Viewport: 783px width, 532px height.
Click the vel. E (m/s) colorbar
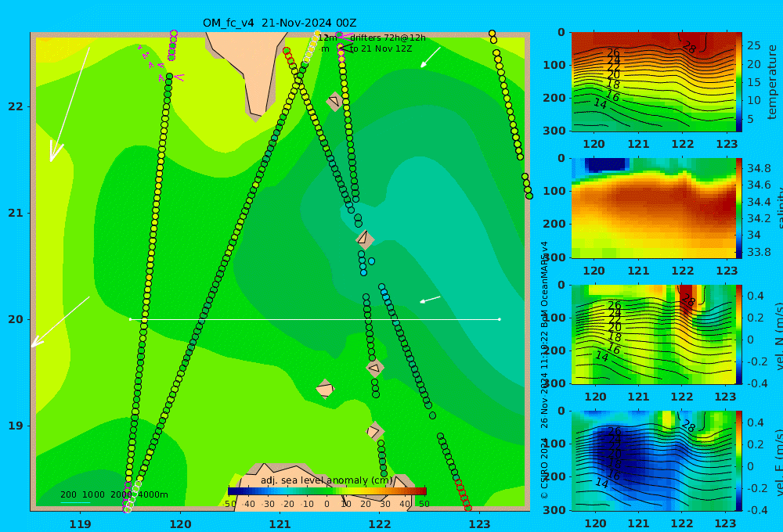739,461
